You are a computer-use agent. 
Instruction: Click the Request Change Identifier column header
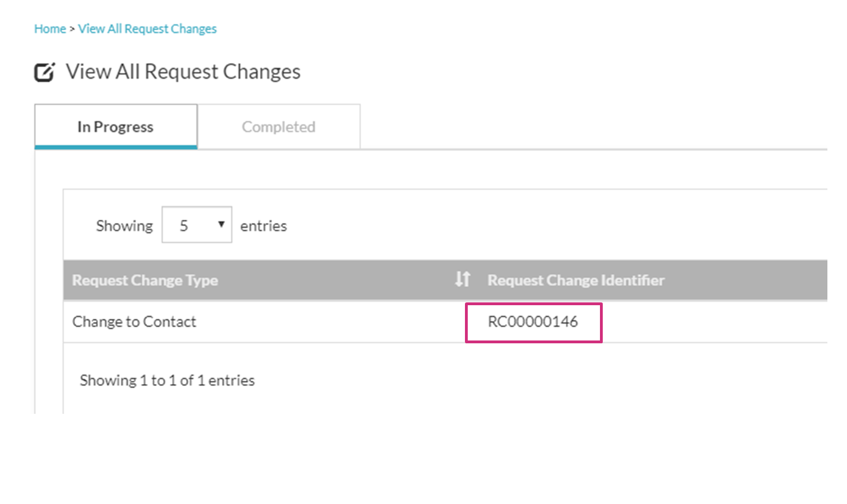coord(576,280)
